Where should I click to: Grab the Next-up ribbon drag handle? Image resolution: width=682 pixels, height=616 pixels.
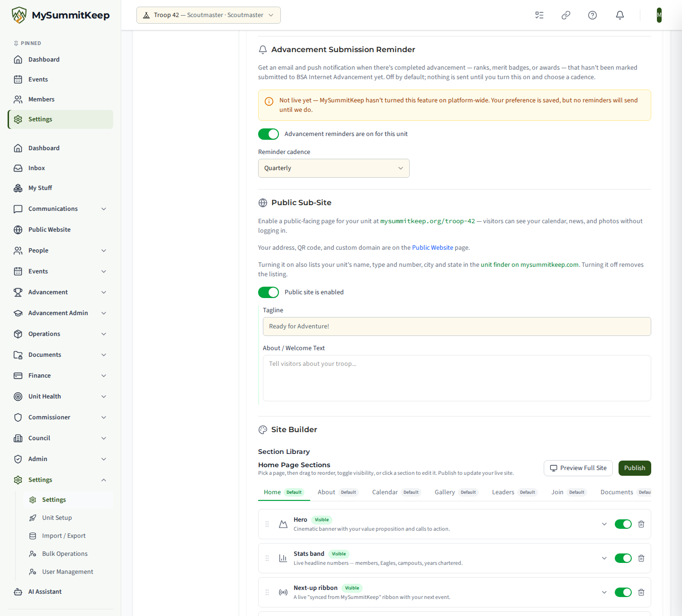pos(267,592)
